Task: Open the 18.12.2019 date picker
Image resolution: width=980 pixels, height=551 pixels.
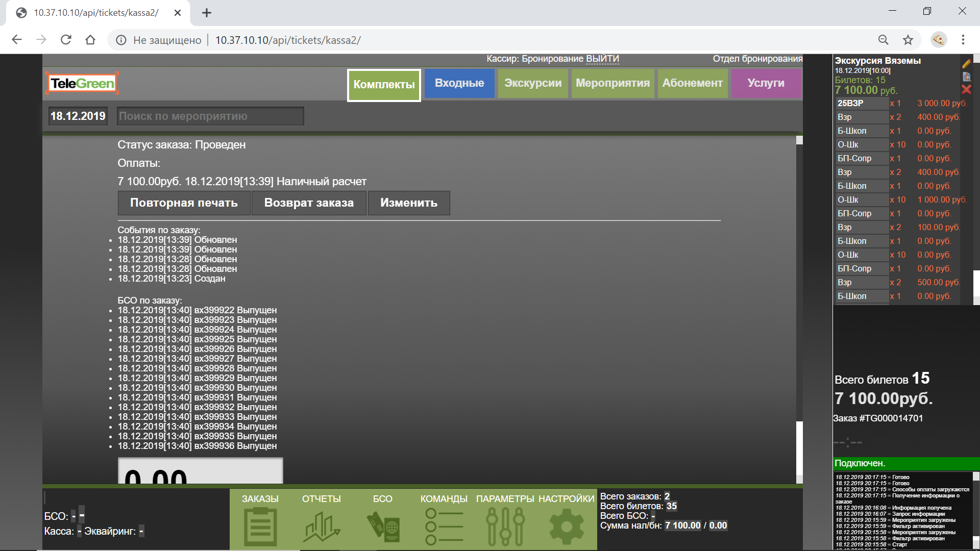Action: 78,116
